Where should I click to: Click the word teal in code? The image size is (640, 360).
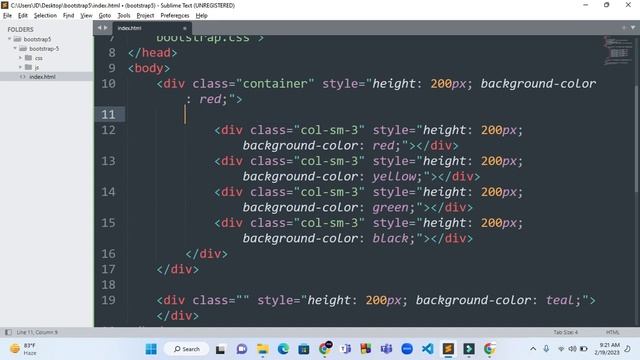pyautogui.click(x=560, y=300)
